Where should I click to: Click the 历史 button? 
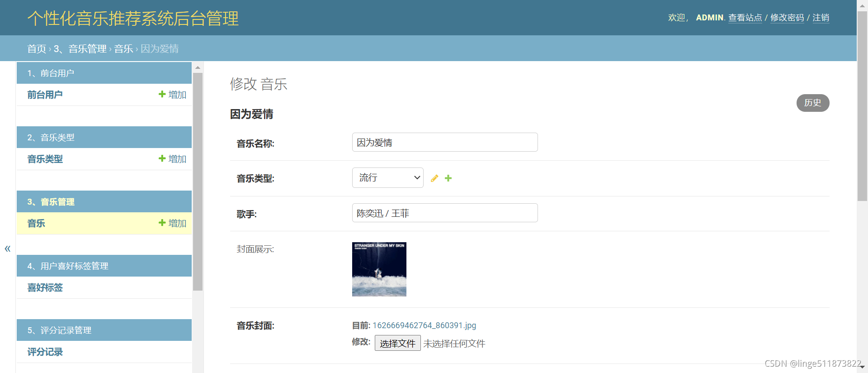click(x=813, y=103)
